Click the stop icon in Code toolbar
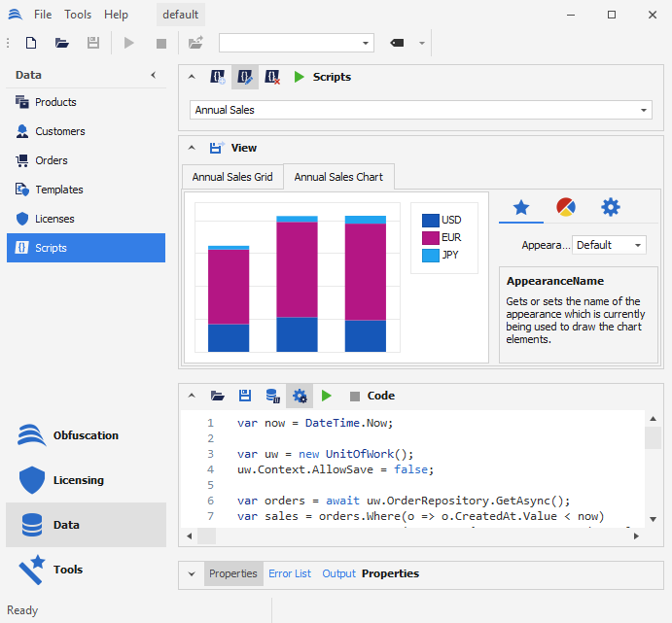672x623 pixels. 354,396
